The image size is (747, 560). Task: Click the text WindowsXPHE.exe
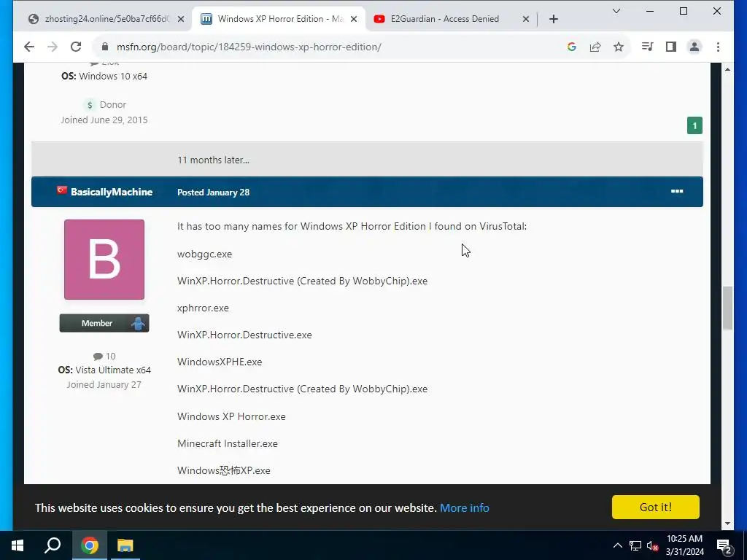pyautogui.click(x=220, y=362)
